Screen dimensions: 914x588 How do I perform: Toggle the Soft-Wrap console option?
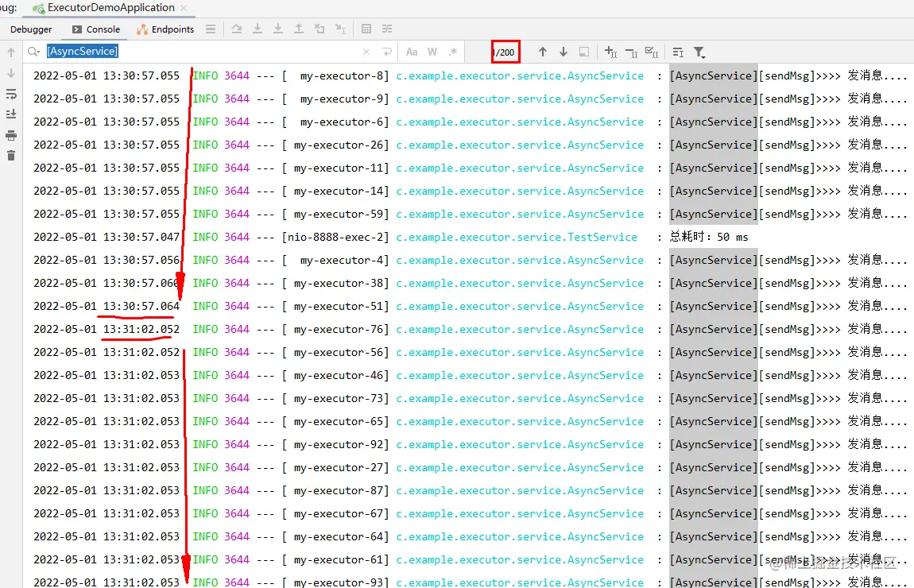[x=11, y=94]
